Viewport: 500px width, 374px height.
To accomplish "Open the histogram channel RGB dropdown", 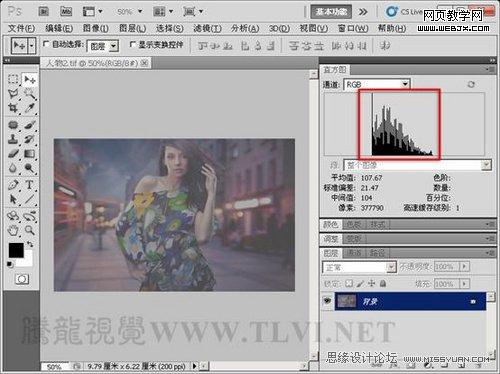I will [377, 84].
